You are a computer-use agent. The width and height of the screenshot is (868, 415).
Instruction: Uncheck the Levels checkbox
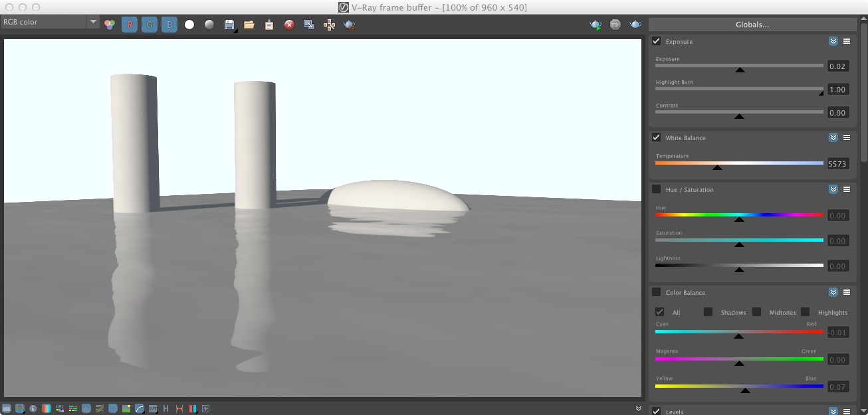coord(657,411)
